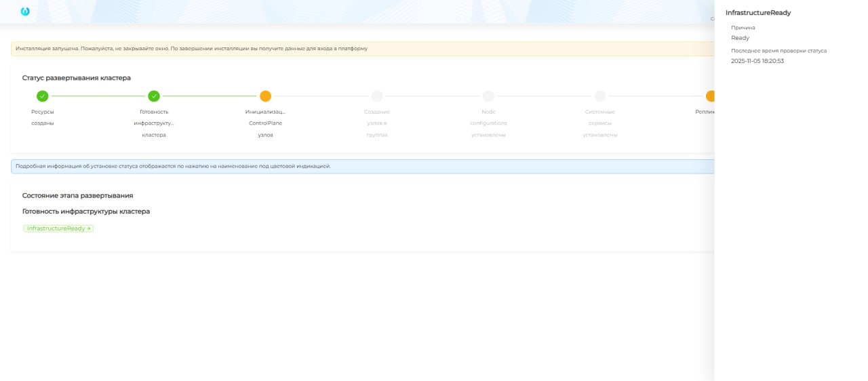Viewport: 868px width, 381px height.
Task: Open the Готовность инфраструктуры кластера step label
Action: tap(154, 123)
